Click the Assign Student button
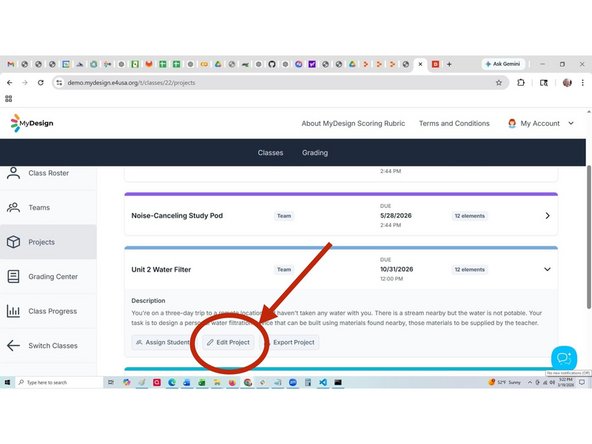 click(162, 342)
